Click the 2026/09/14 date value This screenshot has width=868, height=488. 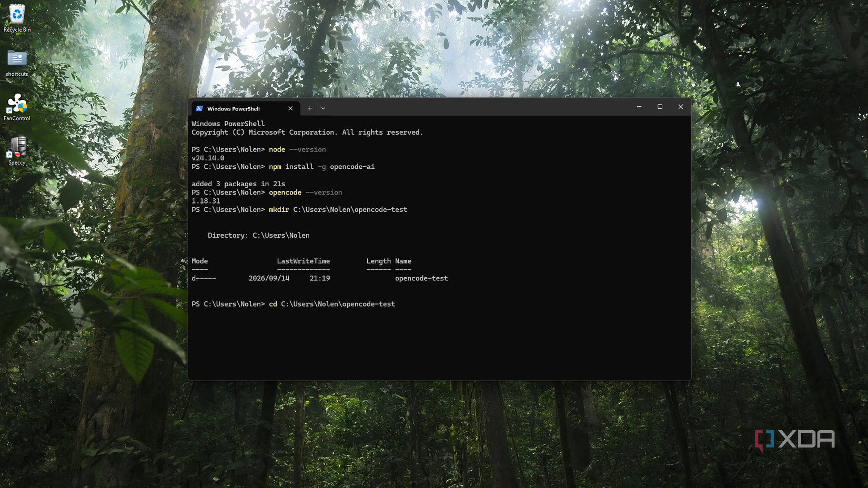(269, 278)
